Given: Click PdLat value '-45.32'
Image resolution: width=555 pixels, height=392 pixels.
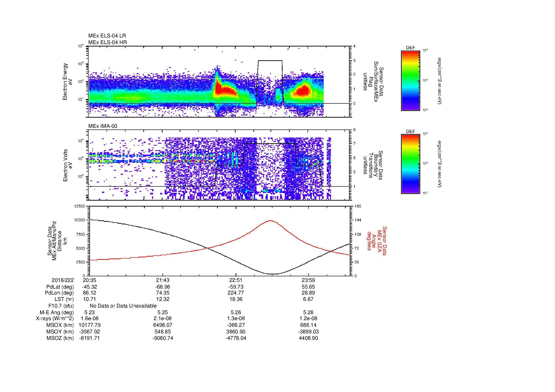Looking at the screenshot, I should click(x=89, y=287).
